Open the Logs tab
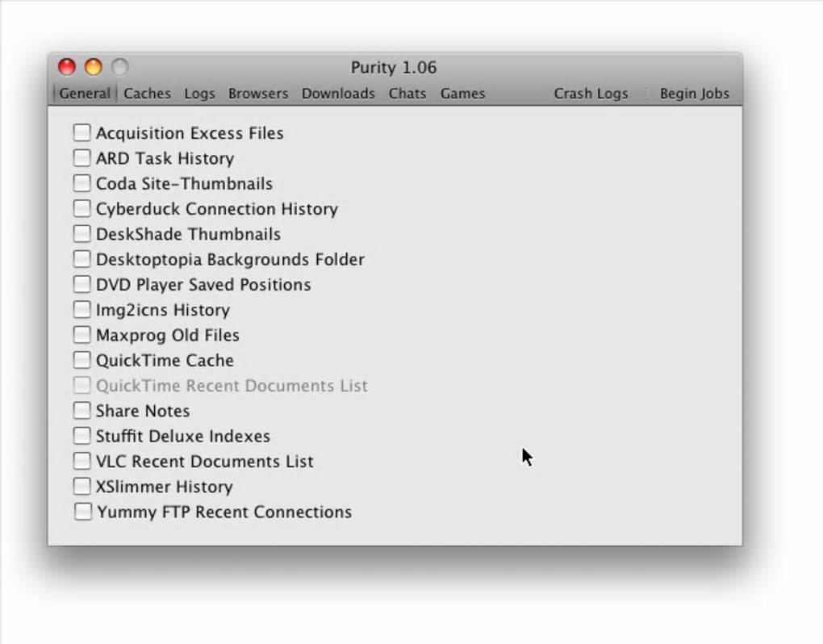 click(199, 94)
